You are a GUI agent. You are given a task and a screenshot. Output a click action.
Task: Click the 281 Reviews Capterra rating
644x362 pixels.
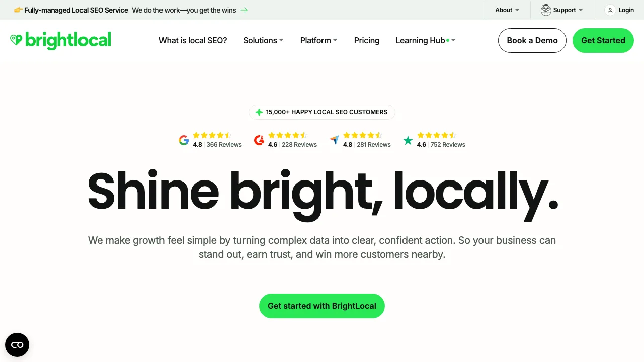374,145
